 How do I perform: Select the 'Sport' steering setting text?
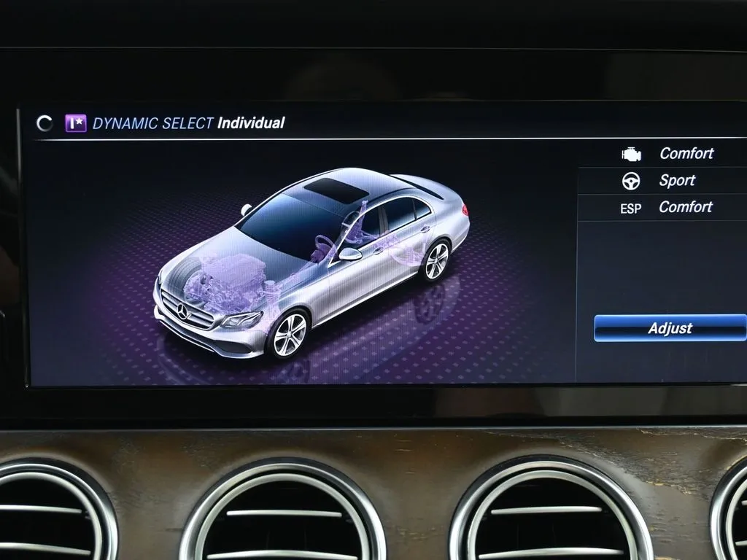click(x=677, y=181)
